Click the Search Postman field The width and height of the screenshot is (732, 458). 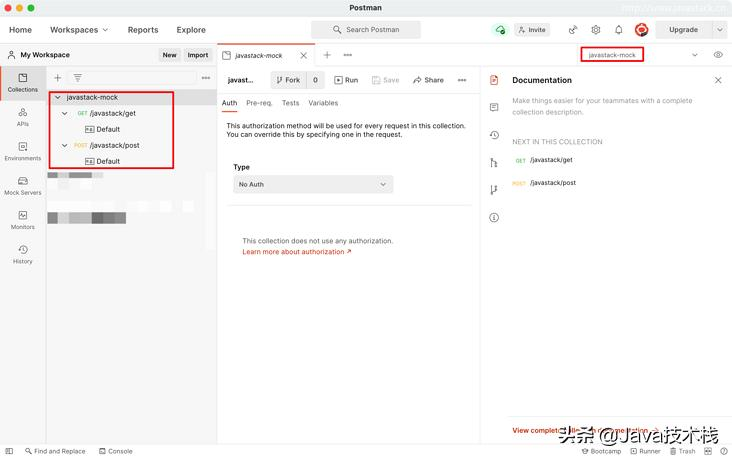click(x=366, y=29)
